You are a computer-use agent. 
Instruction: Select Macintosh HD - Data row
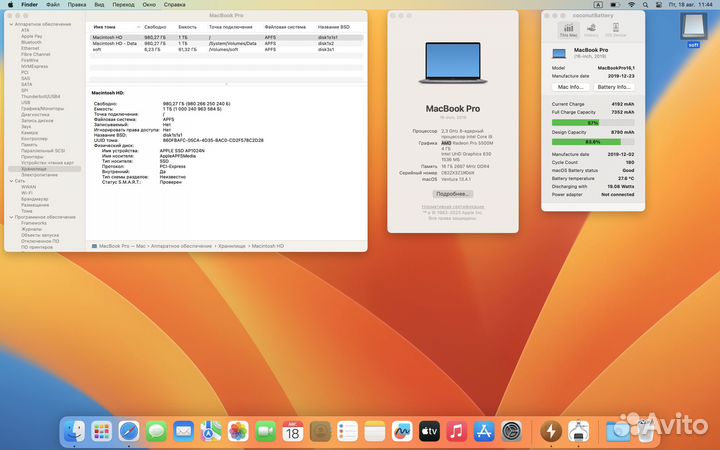(x=226, y=43)
